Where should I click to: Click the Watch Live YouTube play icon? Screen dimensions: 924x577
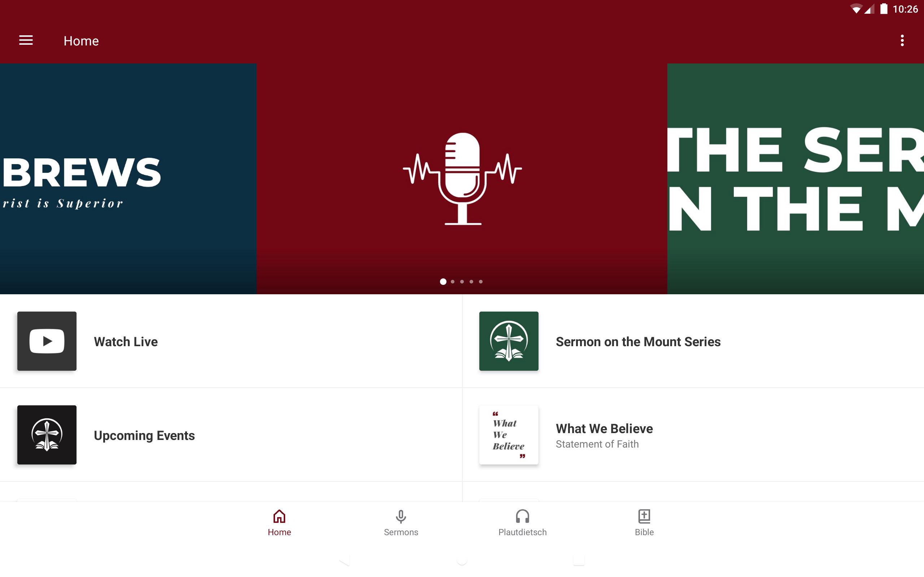coord(47,341)
